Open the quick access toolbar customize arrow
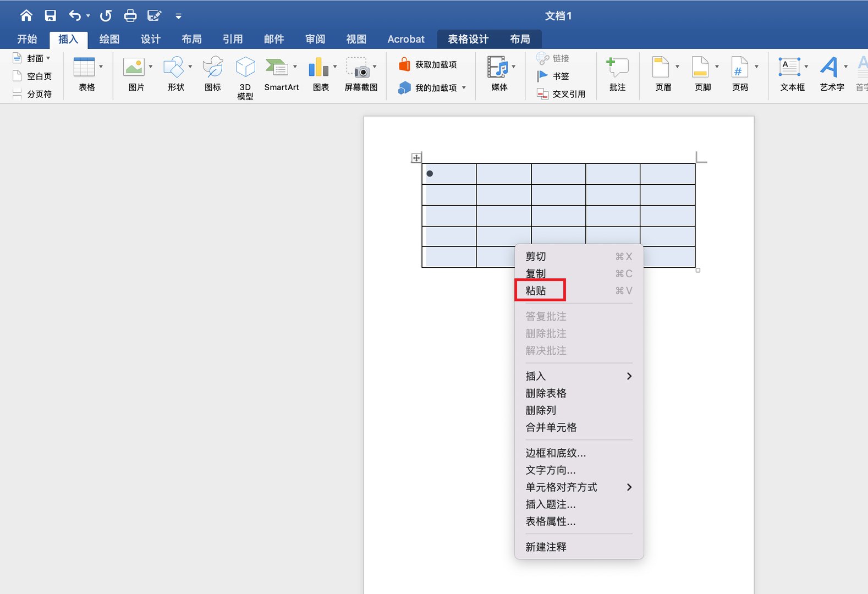This screenshot has height=594, width=868. [x=178, y=16]
